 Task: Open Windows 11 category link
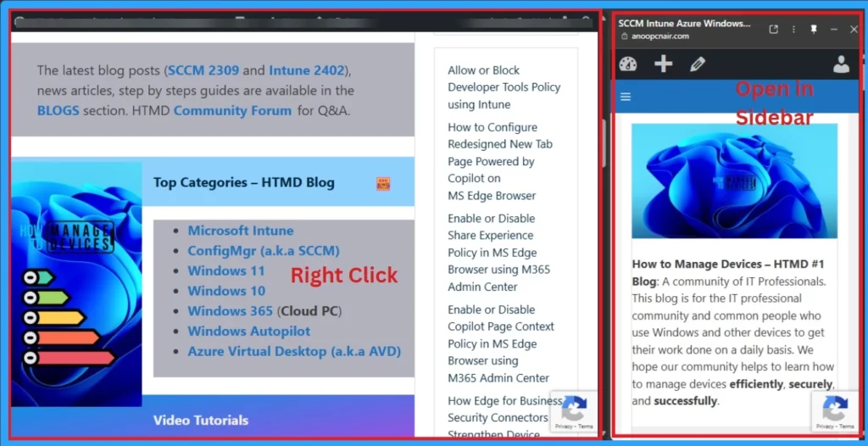click(226, 271)
